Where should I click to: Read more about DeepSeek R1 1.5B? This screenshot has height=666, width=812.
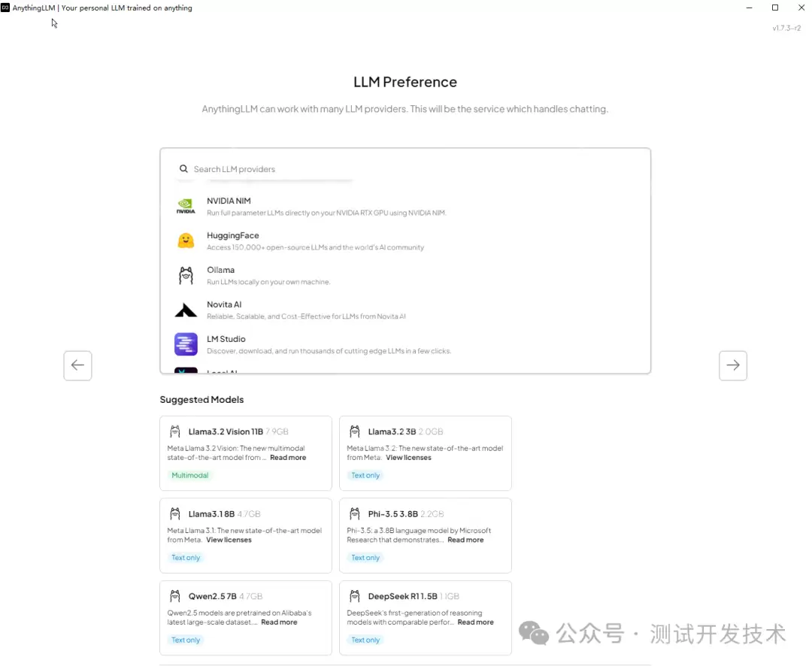pos(475,622)
